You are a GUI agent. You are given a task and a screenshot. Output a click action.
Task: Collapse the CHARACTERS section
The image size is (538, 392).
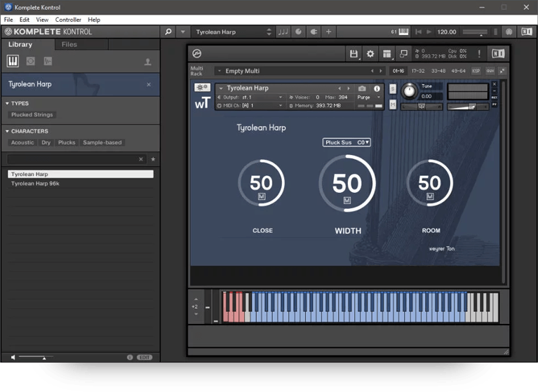pyautogui.click(x=7, y=131)
